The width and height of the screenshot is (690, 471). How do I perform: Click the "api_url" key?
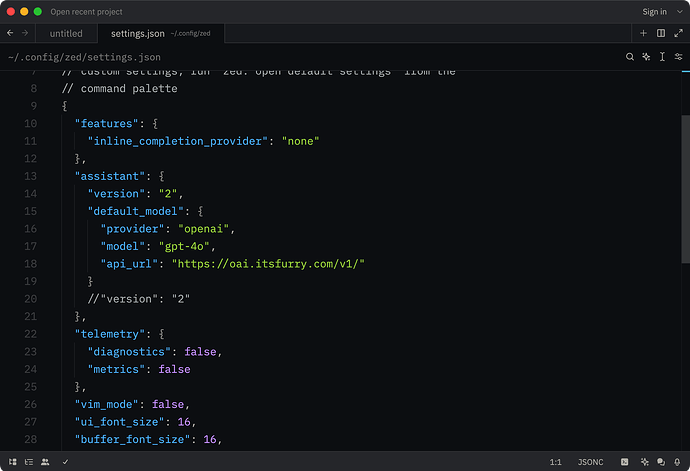click(x=129, y=264)
